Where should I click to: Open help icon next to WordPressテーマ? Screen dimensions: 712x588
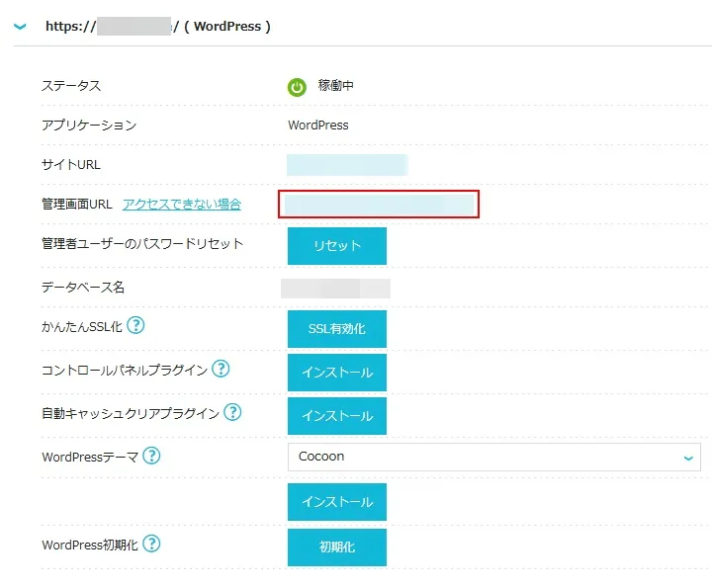151,456
